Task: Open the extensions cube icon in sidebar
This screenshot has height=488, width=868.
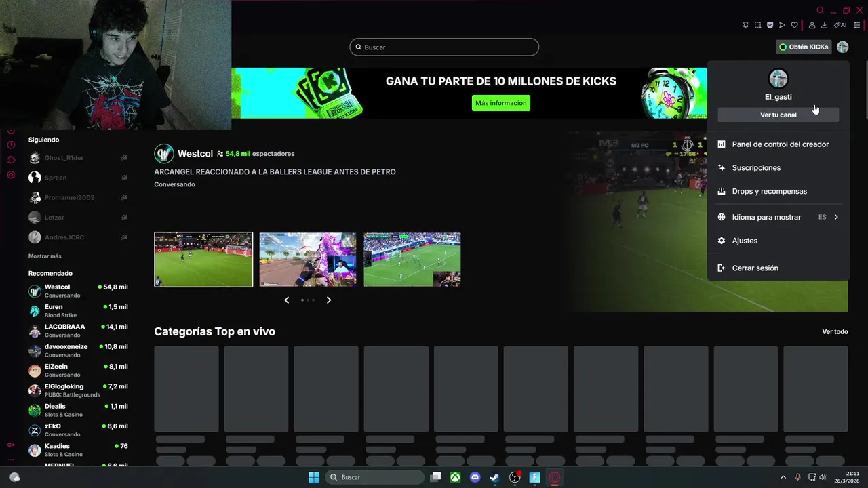Action: click(11, 160)
